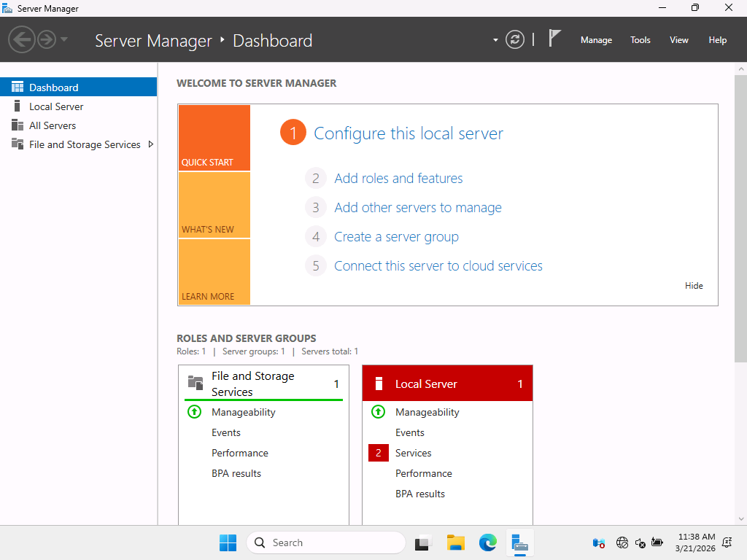
Task: Hide the Welcome tile
Action: point(694,285)
